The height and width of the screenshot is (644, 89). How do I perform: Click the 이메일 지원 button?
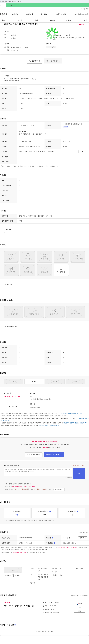[13, 406]
